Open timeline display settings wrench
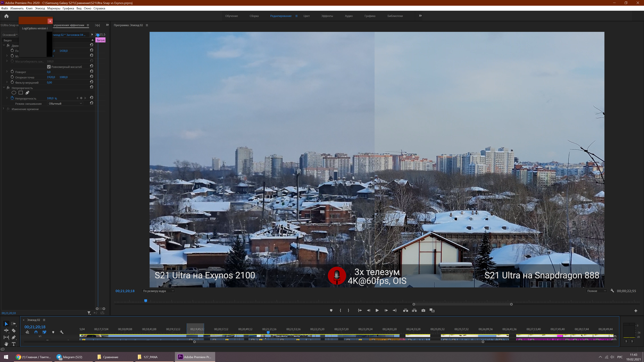Viewport: 644px width, 362px height. point(62,332)
